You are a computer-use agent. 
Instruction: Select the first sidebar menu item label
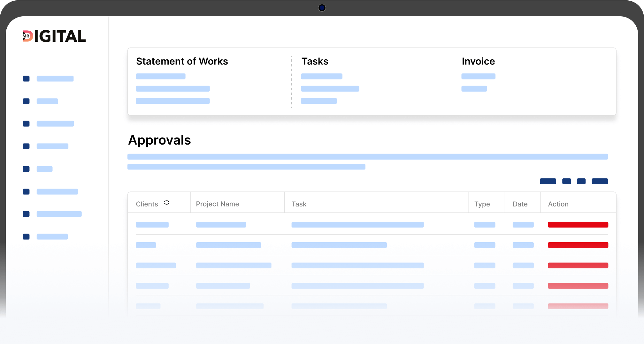coord(55,79)
